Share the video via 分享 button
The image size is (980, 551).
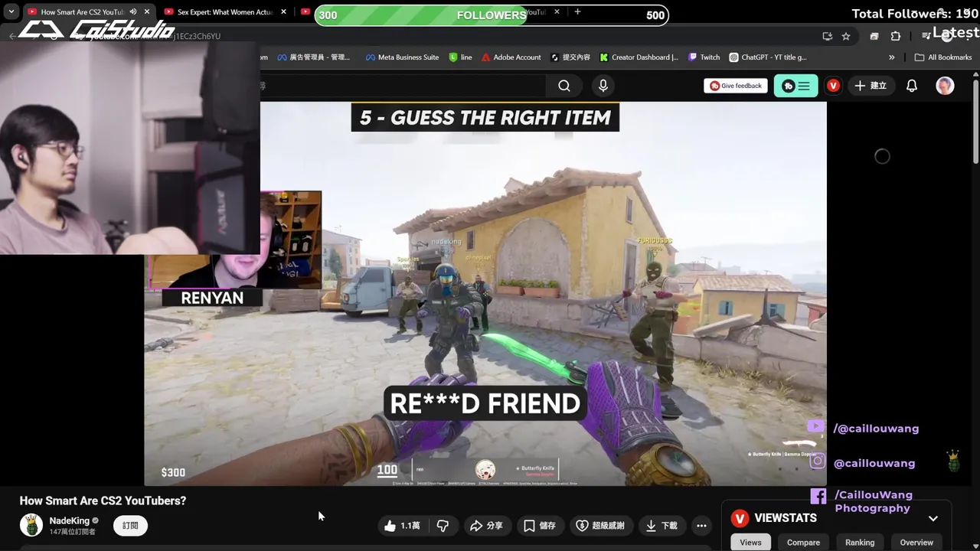tap(486, 526)
